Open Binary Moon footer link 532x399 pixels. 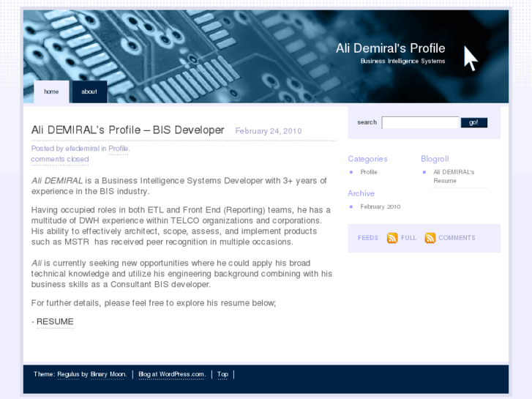tap(108, 374)
